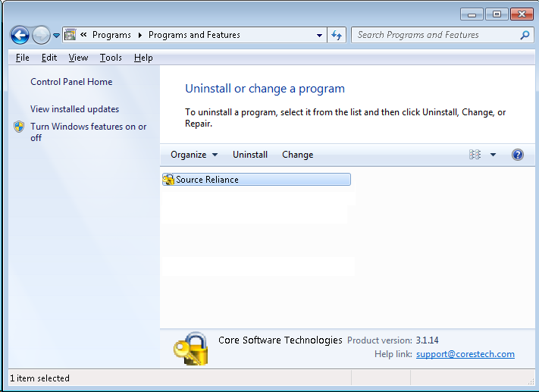The height and width of the screenshot is (392, 539).
Task: Click the 3.1.14 product version value
Action: pyautogui.click(x=427, y=340)
